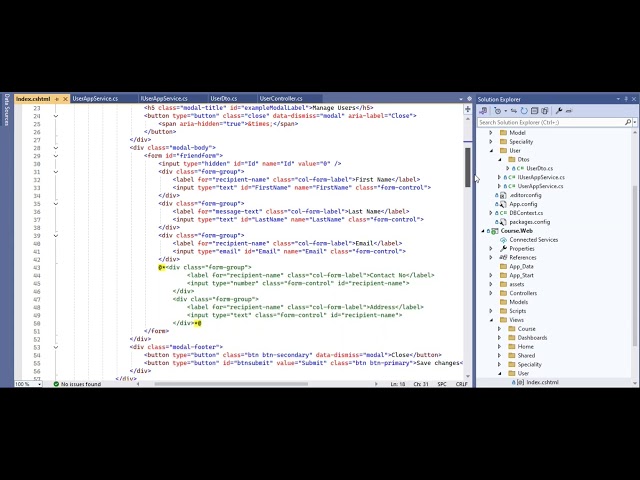Screen dimensions: 640x480
Task: Open IUserAppService.cs in Solution Explorer
Action: point(541,177)
